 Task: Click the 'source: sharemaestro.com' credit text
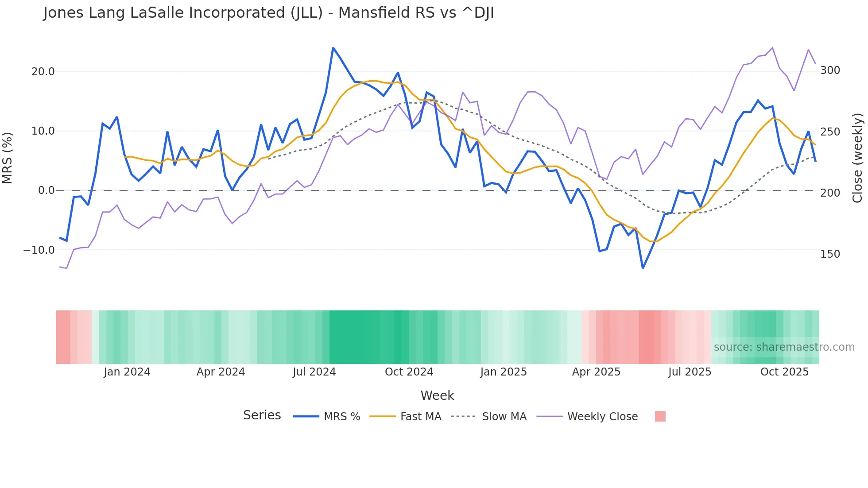pyautogui.click(x=784, y=347)
